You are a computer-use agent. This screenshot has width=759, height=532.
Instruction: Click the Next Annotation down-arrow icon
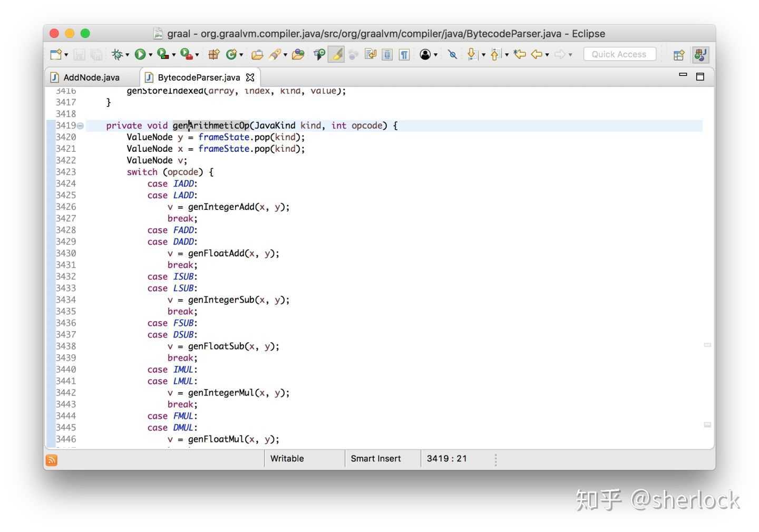coord(472,54)
